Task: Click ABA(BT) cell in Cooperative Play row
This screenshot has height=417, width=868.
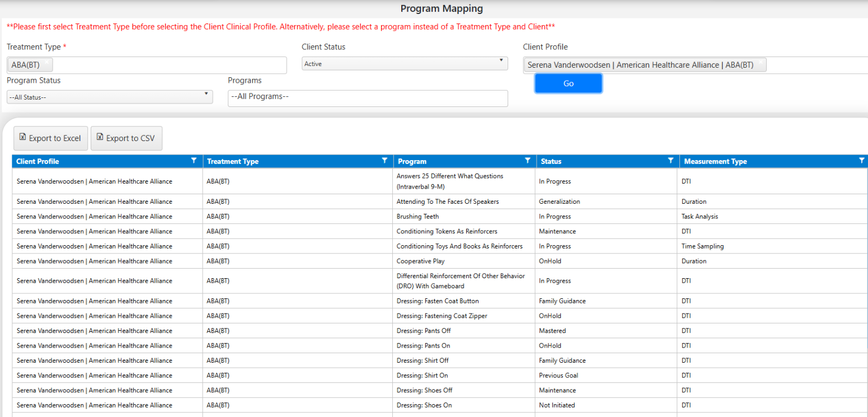Action: click(x=298, y=261)
